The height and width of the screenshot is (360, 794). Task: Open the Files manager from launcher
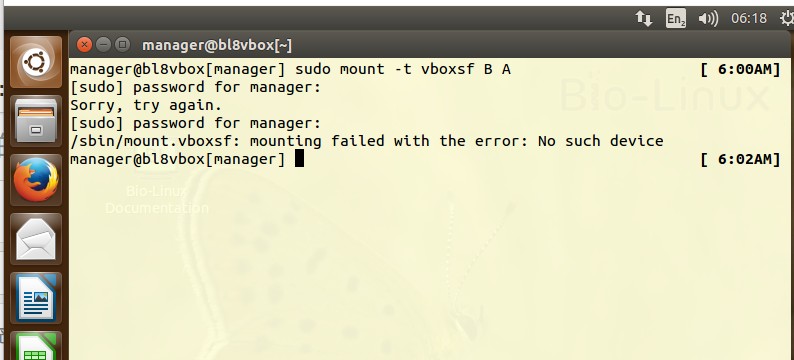click(x=35, y=121)
